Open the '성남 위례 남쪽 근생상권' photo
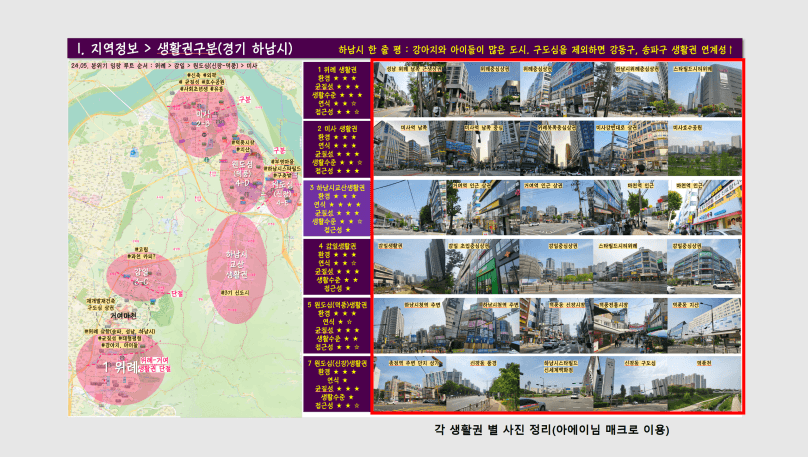Viewport: 808px width, 457px height. pyautogui.click(x=410, y=90)
